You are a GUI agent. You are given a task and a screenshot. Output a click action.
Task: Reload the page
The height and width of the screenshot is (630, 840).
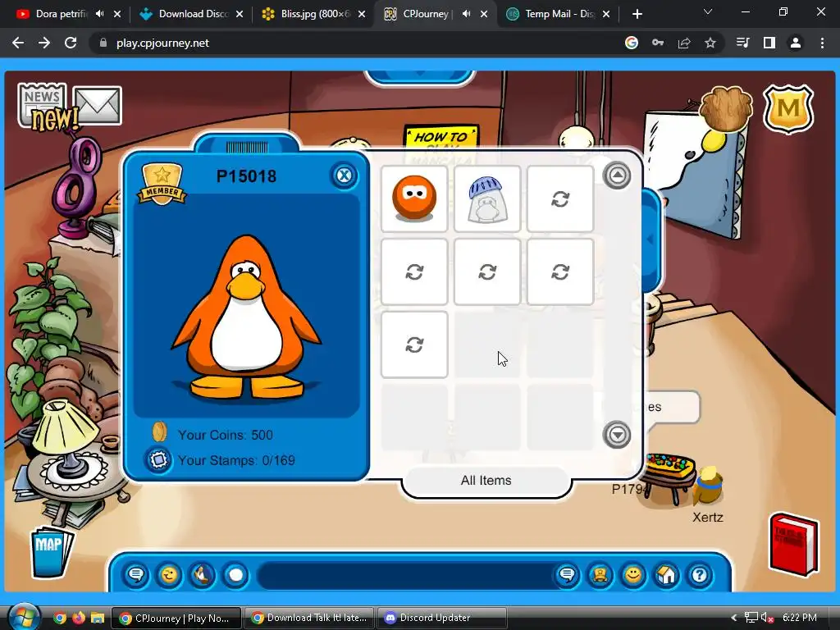click(71, 43)
